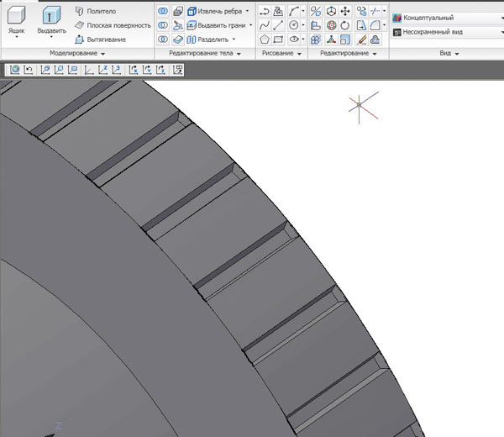Click the 3D Array icon
504x437 pixels.
pyautogui.click(x=316, y=39)
